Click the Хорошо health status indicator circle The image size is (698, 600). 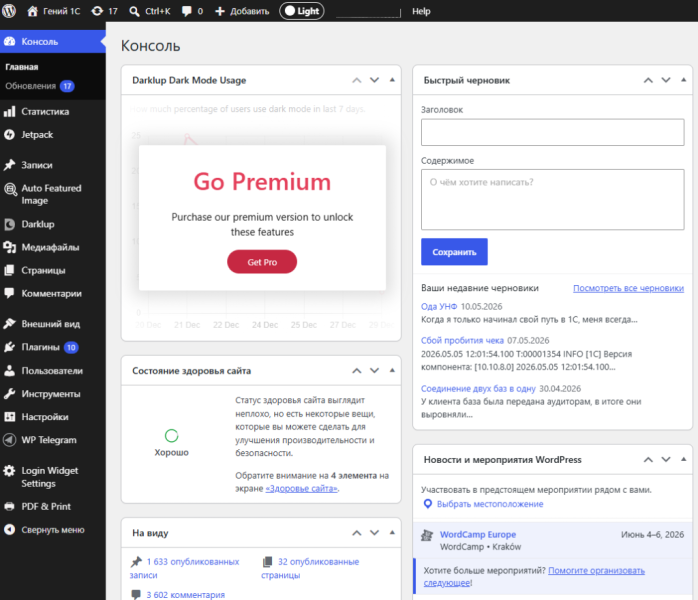[x=171, y=435]
